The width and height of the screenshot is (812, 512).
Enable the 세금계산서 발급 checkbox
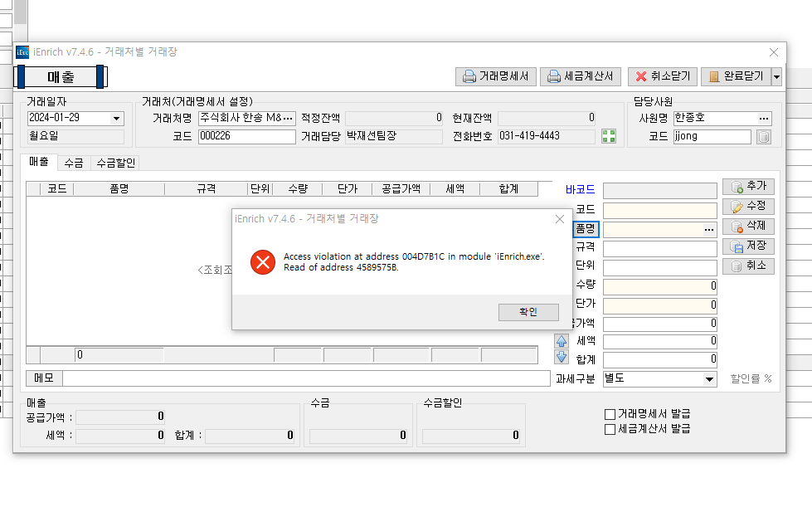pos(610,429)
